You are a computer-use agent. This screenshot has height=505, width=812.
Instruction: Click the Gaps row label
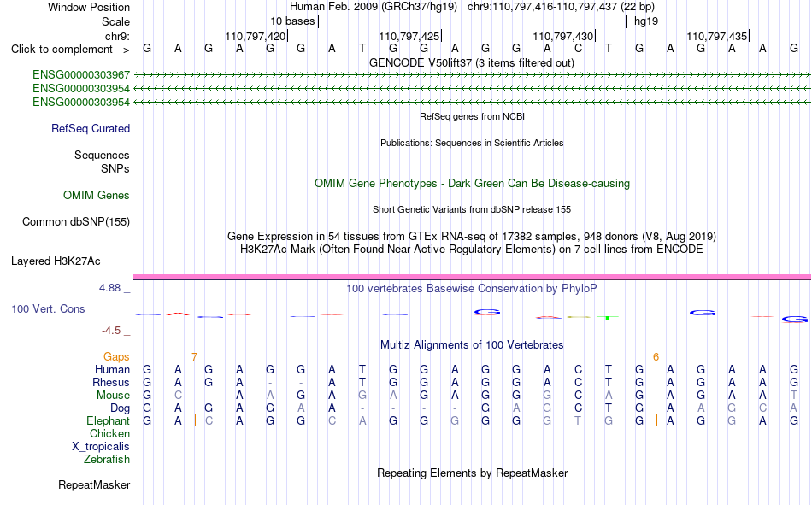click(116, 357)
